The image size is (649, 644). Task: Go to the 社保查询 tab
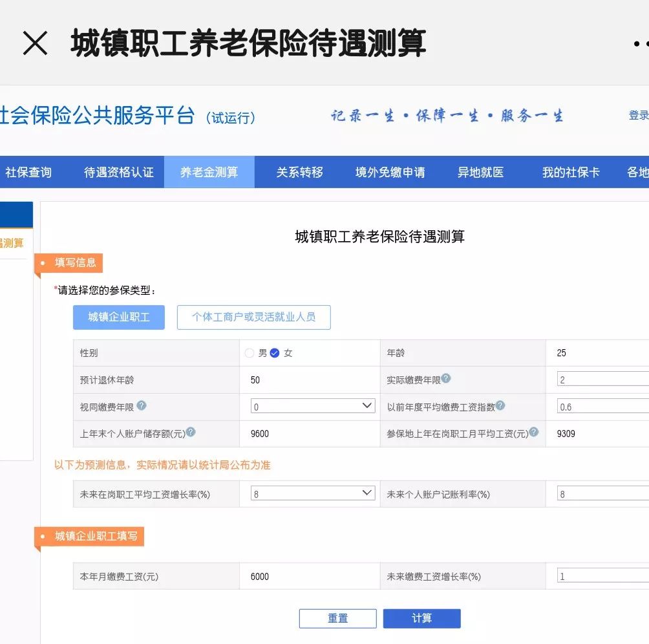(28, 173)
